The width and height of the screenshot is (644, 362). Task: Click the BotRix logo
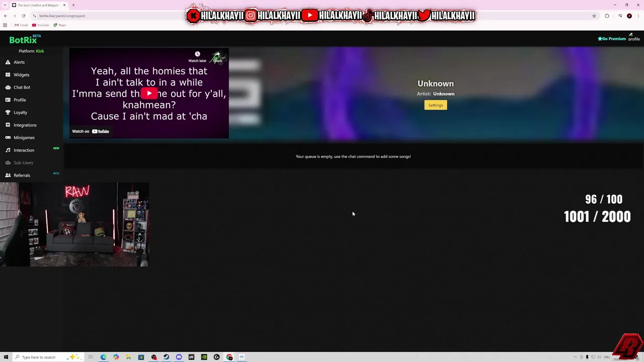pos(23,40)
